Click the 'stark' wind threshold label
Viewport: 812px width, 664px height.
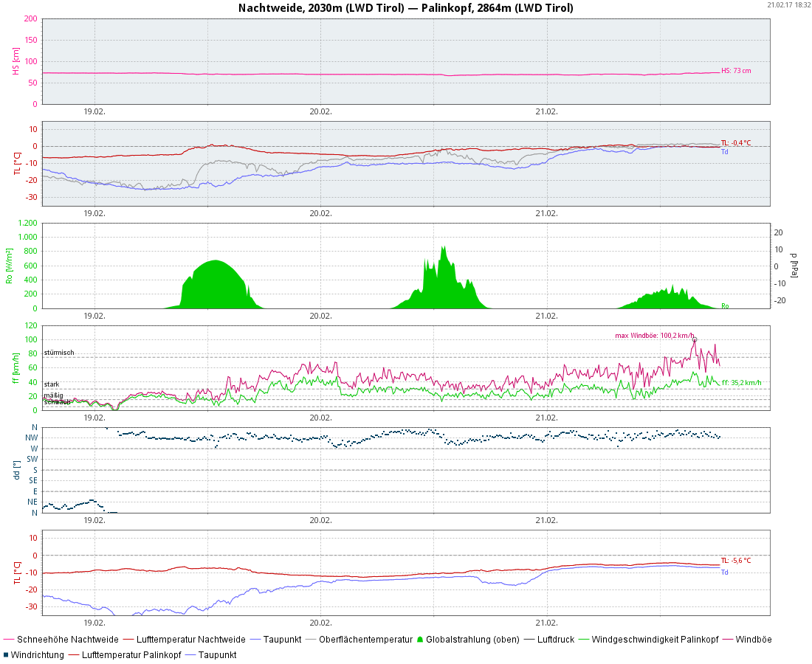coord(52,384)
